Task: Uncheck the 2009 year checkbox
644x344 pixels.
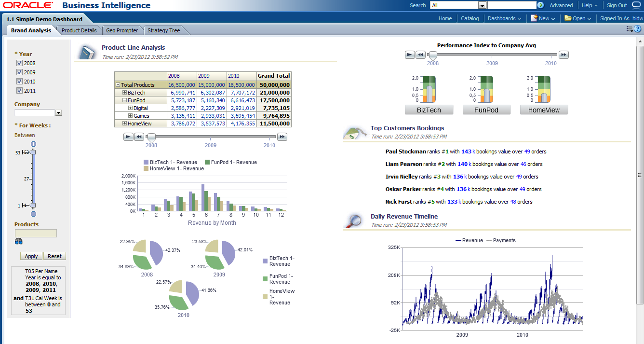Action: click(x=19, y=72)
